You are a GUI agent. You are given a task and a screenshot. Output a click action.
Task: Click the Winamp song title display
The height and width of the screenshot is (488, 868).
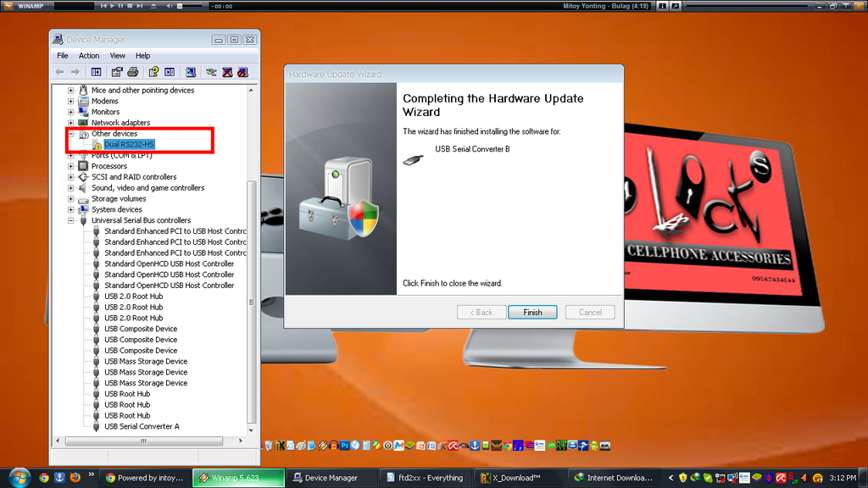(605, 6)
